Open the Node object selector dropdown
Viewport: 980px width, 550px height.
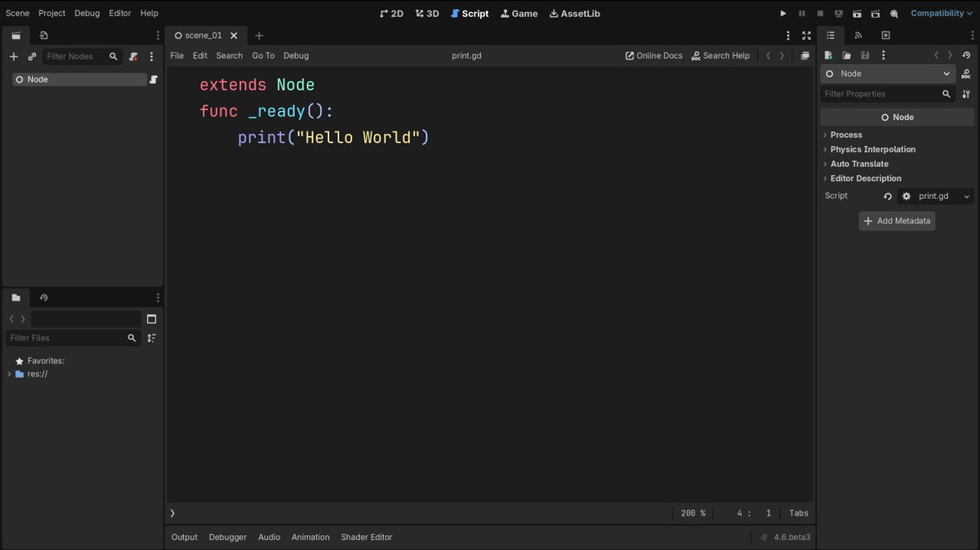tap(888, 73)
